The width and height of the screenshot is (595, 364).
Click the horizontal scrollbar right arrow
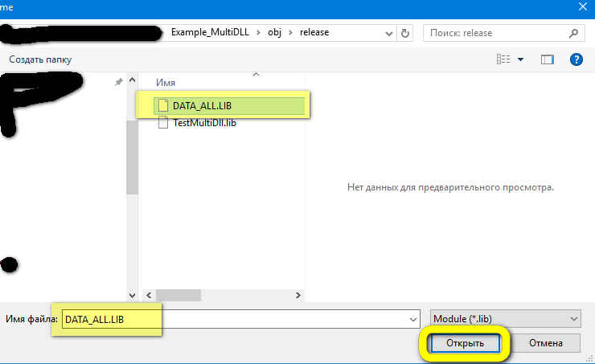[298, 295]
